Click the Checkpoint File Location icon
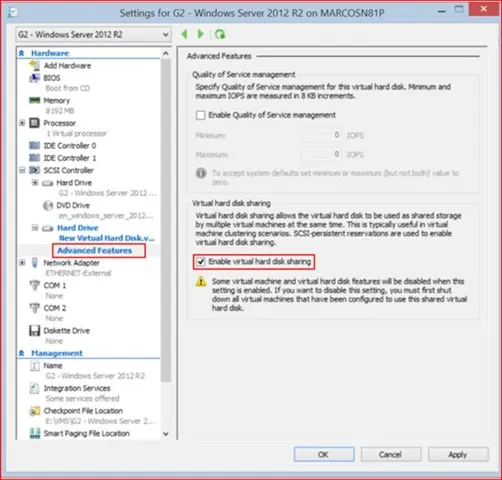Image resolution: width=502 pixels, height=480 pixels. 34,411
